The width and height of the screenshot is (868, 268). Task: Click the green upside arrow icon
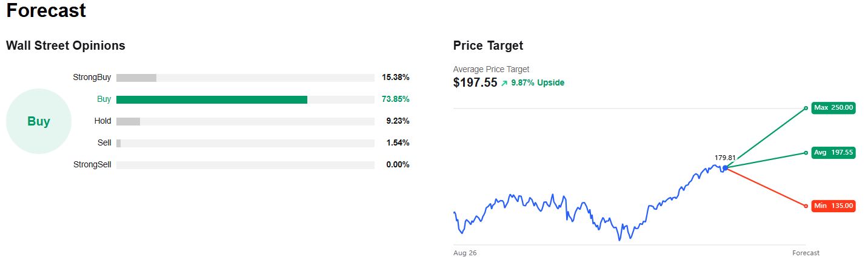pyautogui.click(x=504, y=83)
